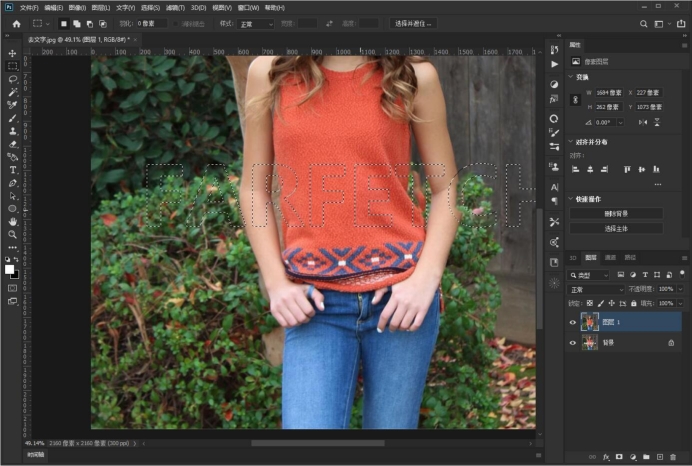Open rotation angle dropdown arrow

pos(621,122)
